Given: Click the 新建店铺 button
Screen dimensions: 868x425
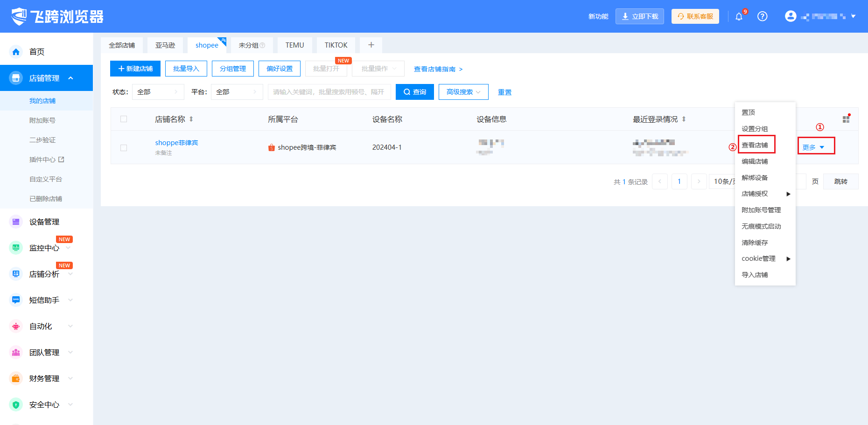Looking at the screenshot, I should [x=135, y=69].
